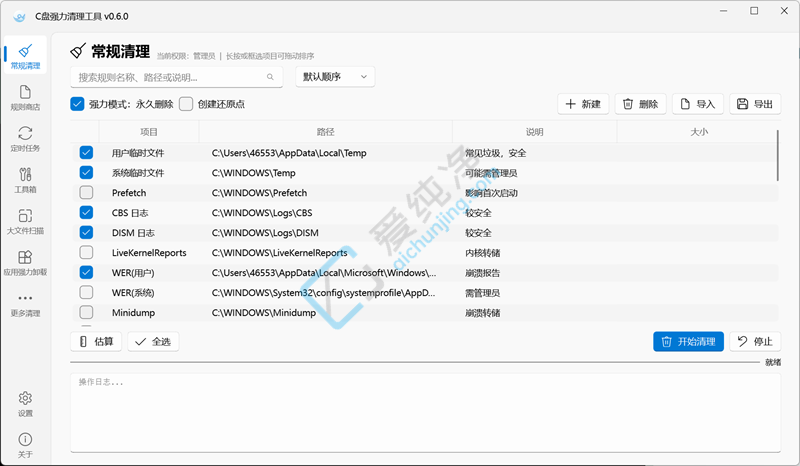The image size is (800, 466).
Task: Click the 新建 button
Action: pos(583,104)
